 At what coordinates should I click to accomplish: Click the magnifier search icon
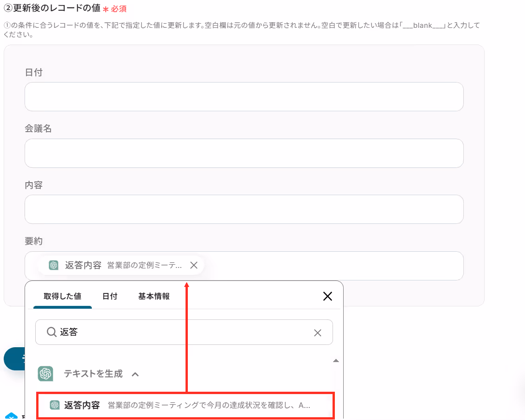[51, 332]
